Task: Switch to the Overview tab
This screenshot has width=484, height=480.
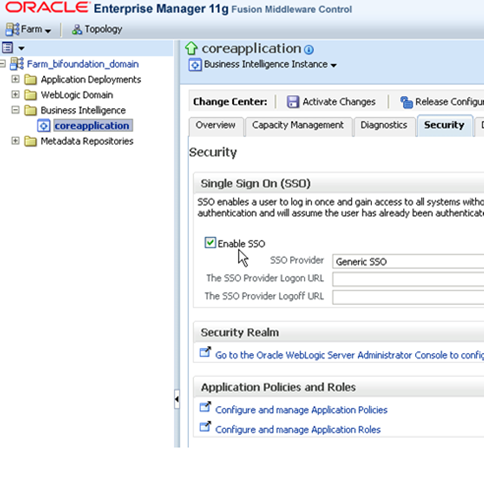Action: [x=216, y=126]
